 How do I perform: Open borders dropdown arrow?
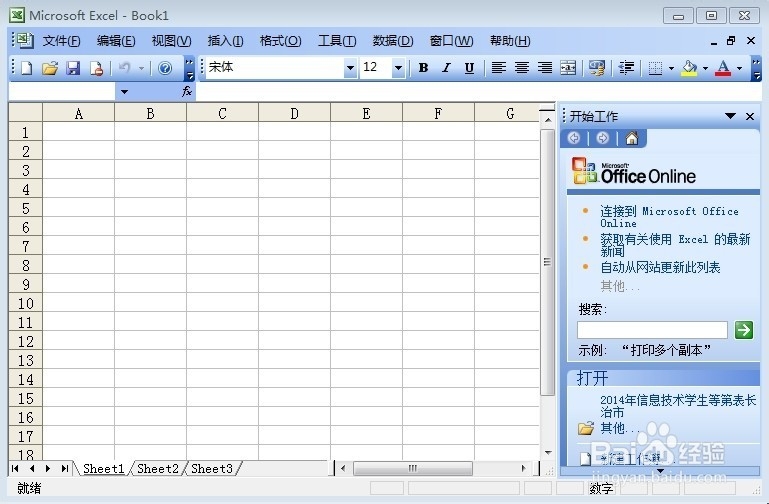(x=671, y=68)
